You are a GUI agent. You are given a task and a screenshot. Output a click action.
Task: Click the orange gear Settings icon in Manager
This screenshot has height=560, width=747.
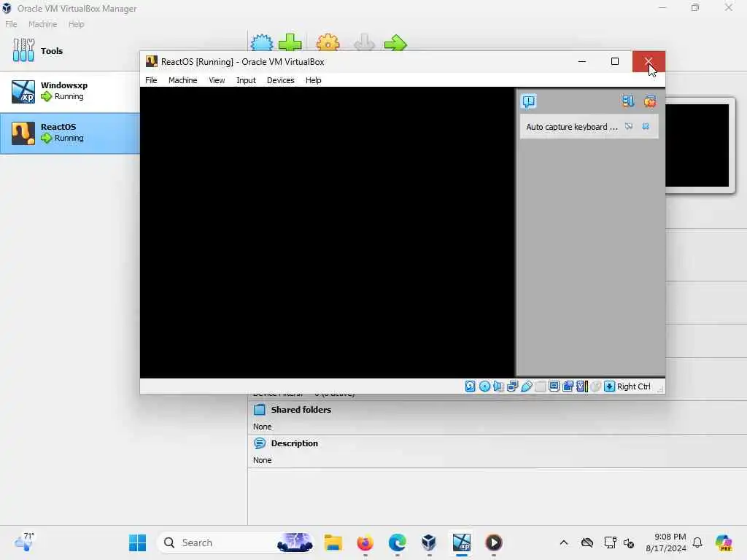pyautogui.click(x=328, y=42)
